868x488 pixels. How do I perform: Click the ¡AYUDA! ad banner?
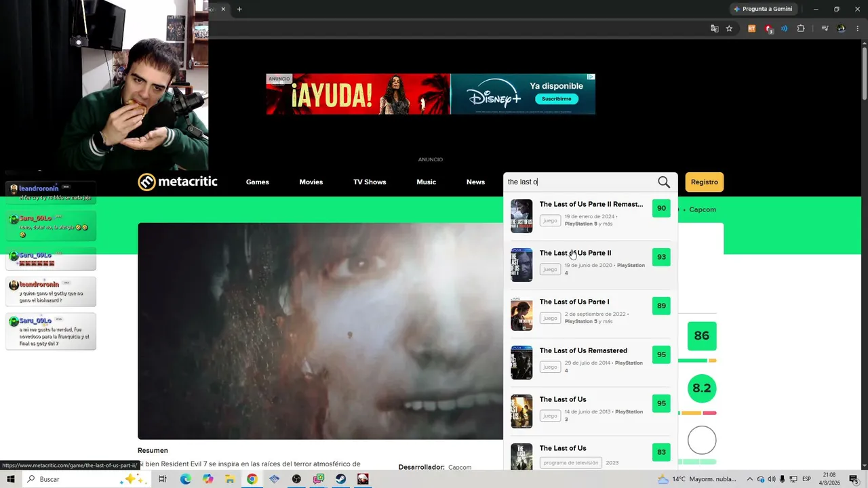tap(358, 94)
